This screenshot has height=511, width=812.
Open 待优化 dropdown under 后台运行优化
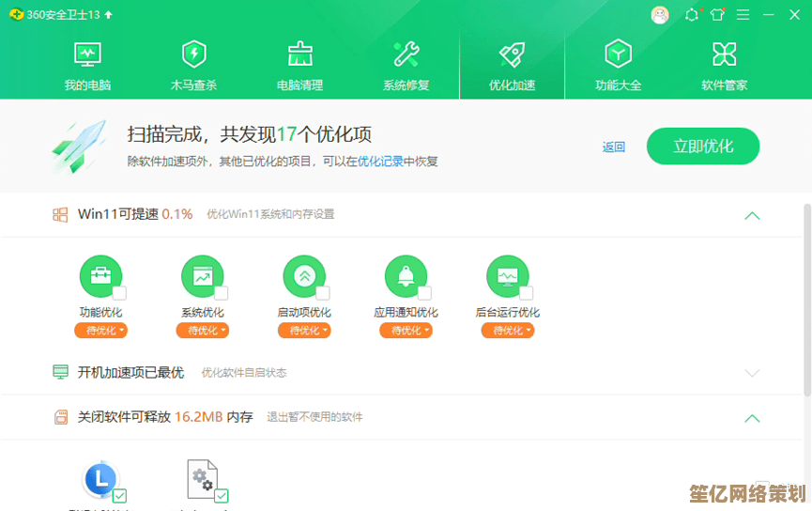point(508,330)
